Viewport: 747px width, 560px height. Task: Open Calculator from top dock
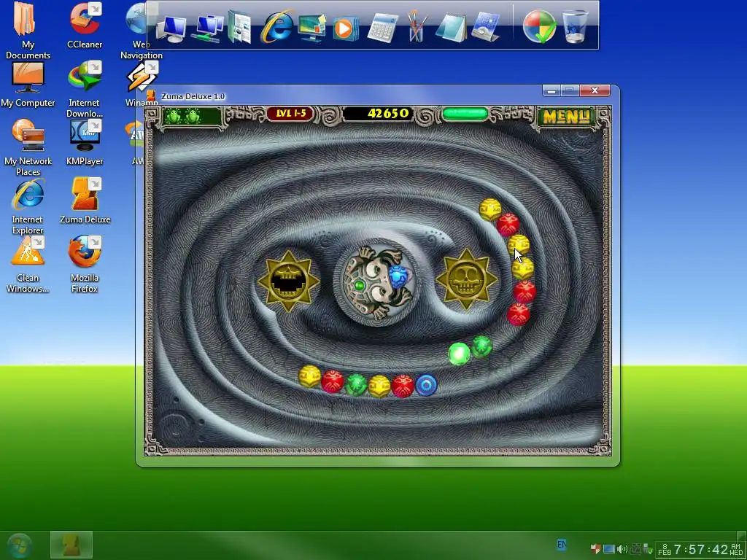tap(382, 28)
